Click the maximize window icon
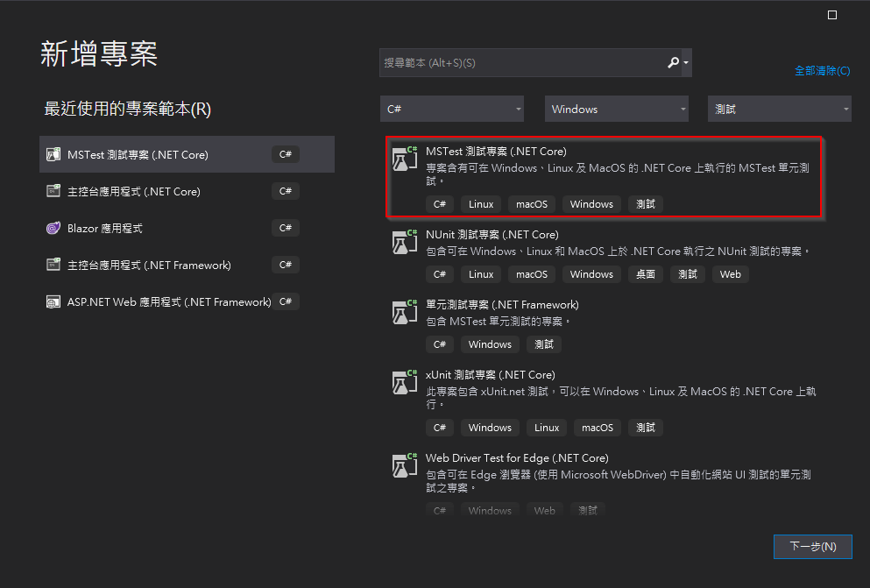Screen dimensions: 870x588 [832, 15]
